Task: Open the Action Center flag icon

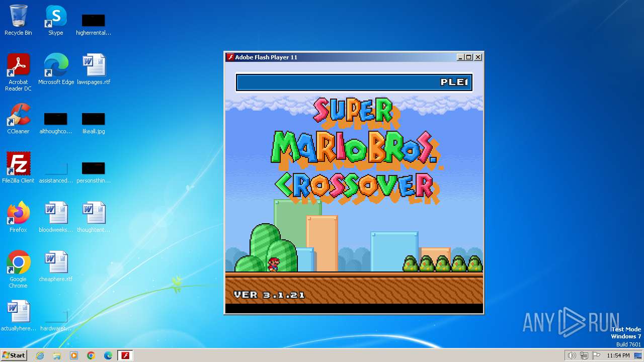Action: click(x=597, y=355)
